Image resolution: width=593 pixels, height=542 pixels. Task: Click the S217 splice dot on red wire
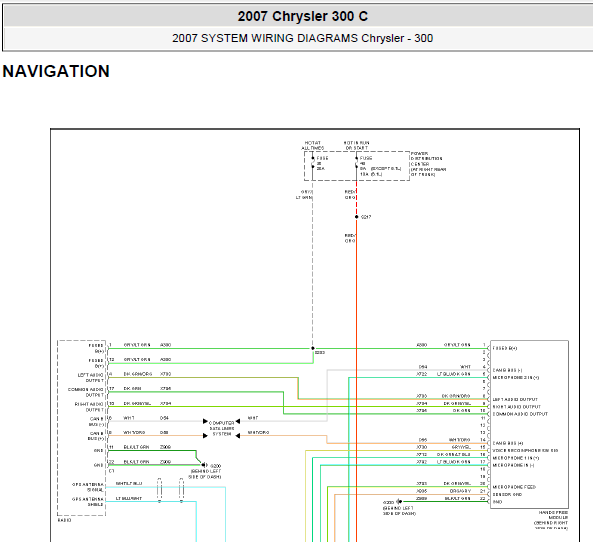(x=357, y=217)
